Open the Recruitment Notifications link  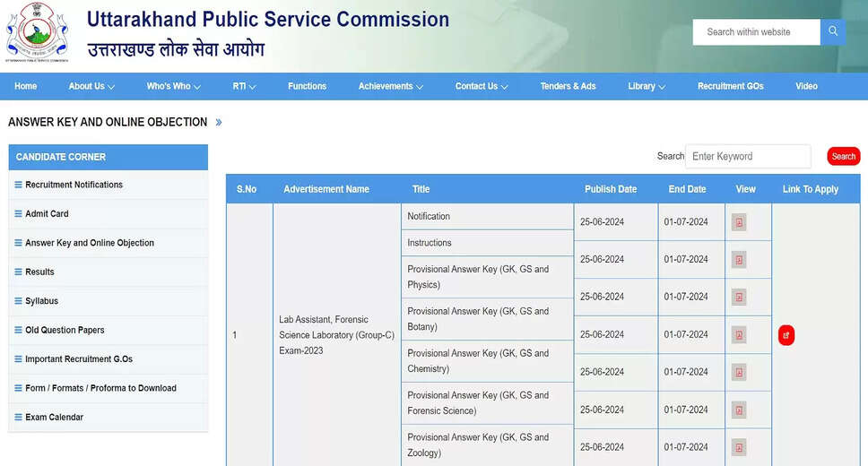74,185
